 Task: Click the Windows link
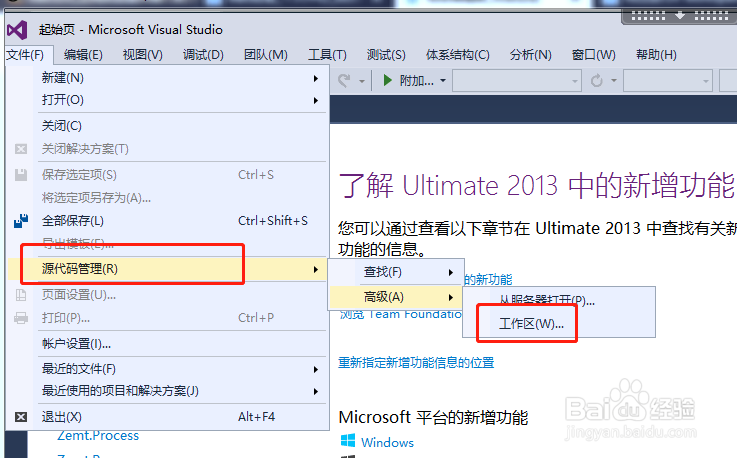pyautogui.click(x=387, y=442)
